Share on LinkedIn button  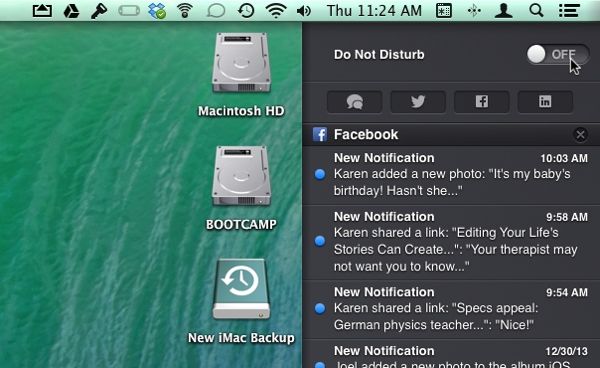pos(545,102)
